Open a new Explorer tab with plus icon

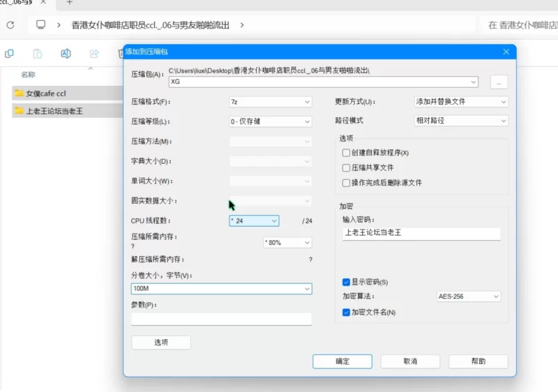click(x=69, y=3)
